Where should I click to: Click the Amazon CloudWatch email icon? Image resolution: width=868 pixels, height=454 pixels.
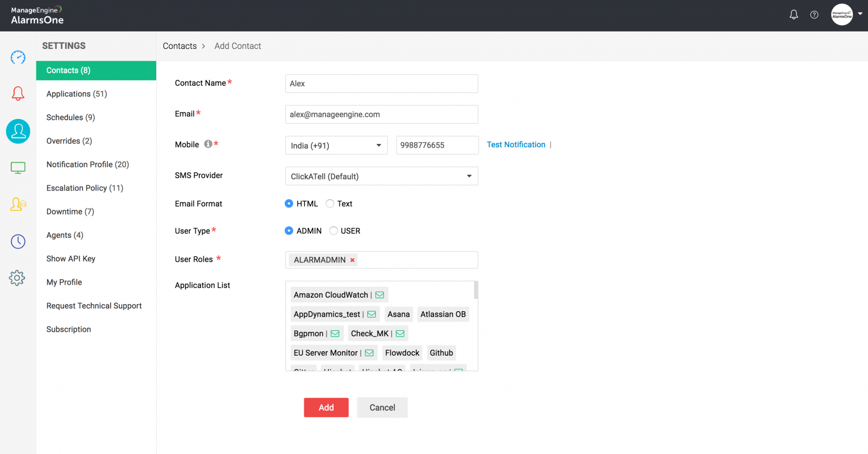click(x=380, y=295)
